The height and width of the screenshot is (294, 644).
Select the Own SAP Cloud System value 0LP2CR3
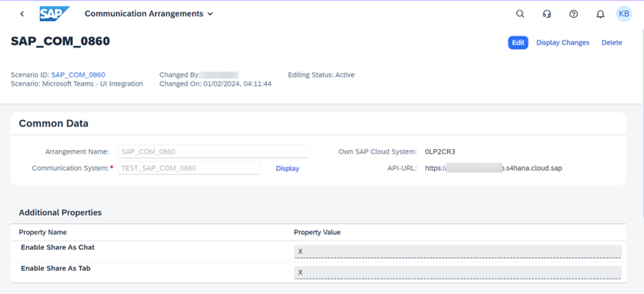pos(440,151)
